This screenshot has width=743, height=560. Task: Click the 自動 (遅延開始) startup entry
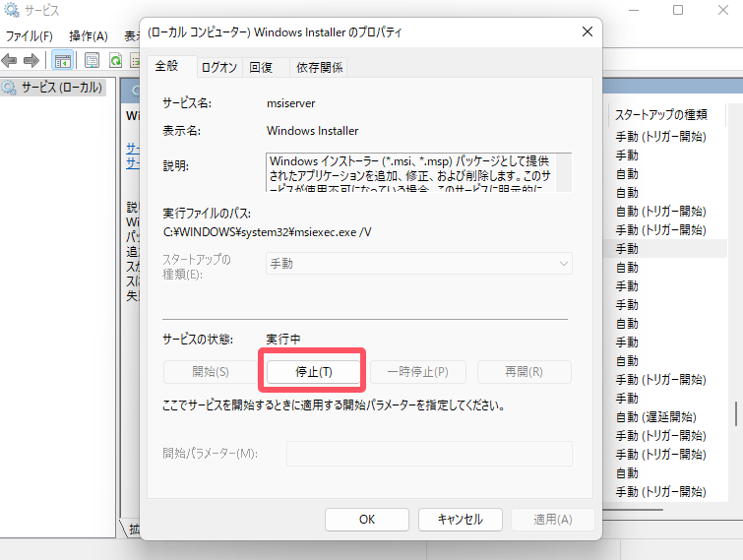pyautogui.click(x=655, y=417)
